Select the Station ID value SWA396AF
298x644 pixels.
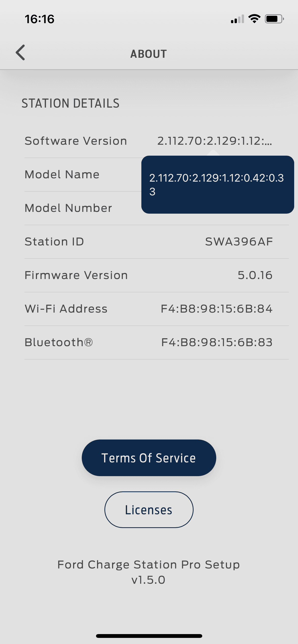[x=239, y=242]
